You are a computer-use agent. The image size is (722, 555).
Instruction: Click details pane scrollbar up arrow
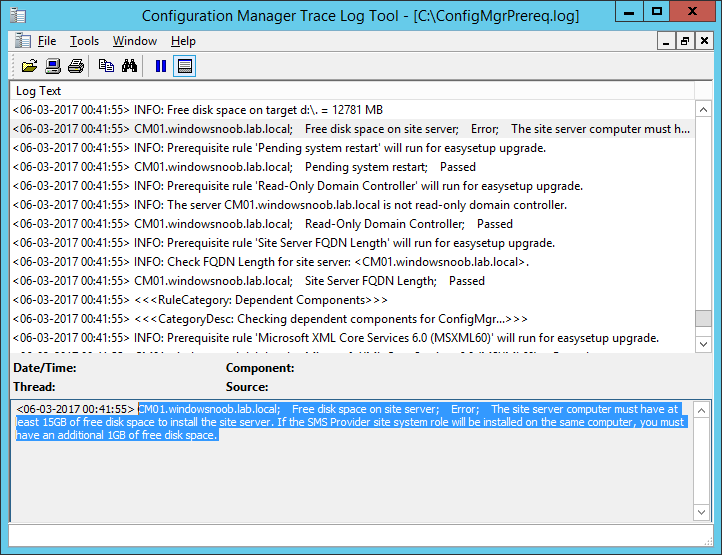[x=701, y=410]
